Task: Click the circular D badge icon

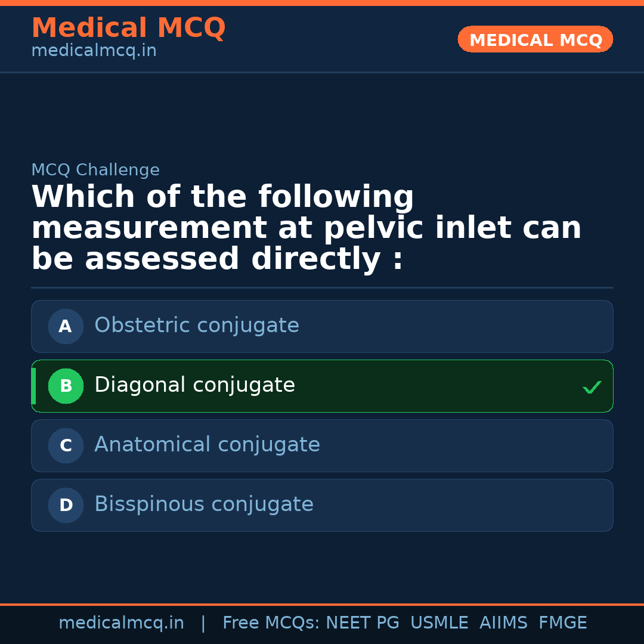Action: 66,505
